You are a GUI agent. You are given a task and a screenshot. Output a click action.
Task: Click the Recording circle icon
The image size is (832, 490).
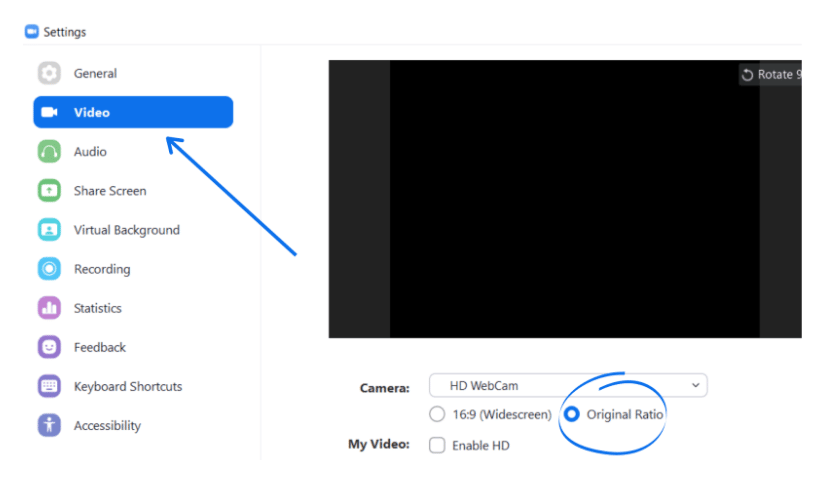point(49,269)
